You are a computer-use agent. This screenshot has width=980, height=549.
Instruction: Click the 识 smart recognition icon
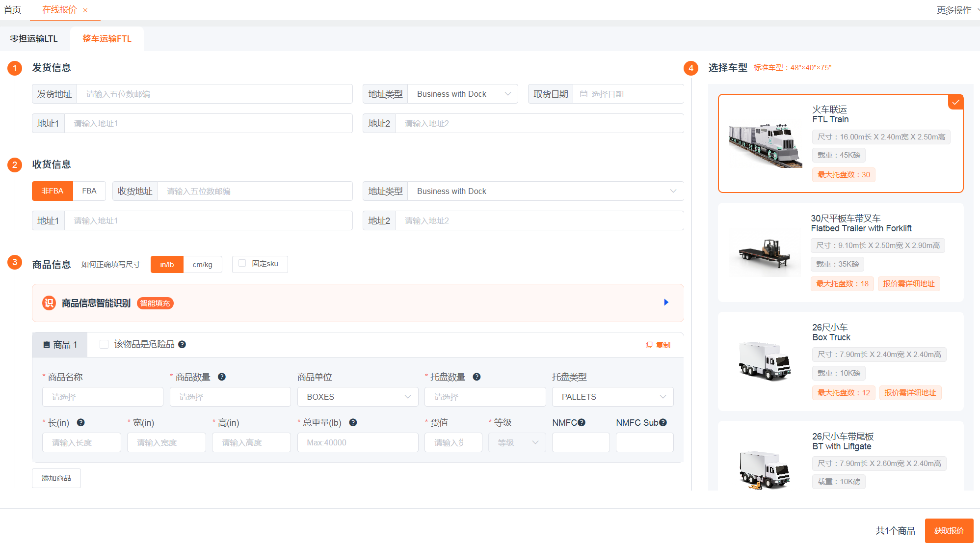pos(49,303)
